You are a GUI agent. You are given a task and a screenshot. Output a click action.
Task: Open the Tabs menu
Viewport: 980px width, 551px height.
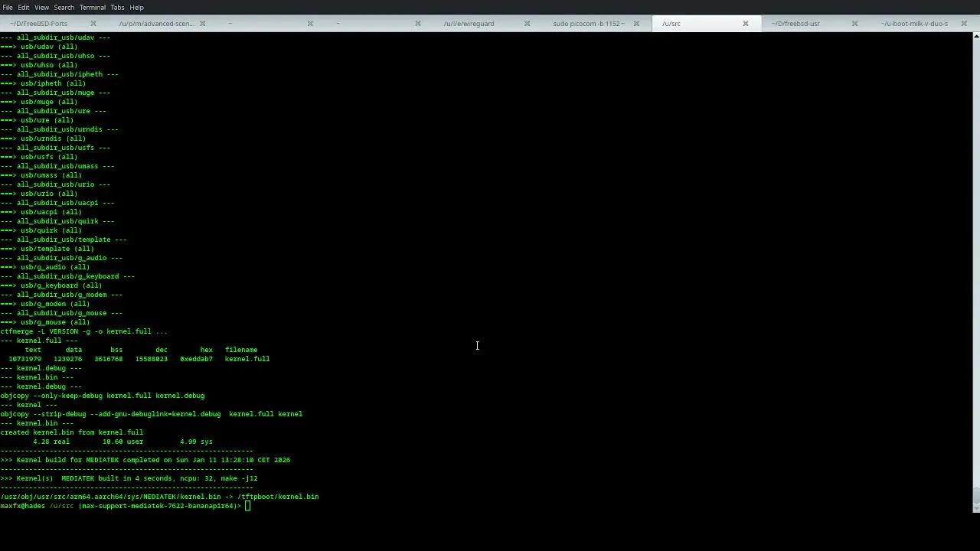[117, 7]
